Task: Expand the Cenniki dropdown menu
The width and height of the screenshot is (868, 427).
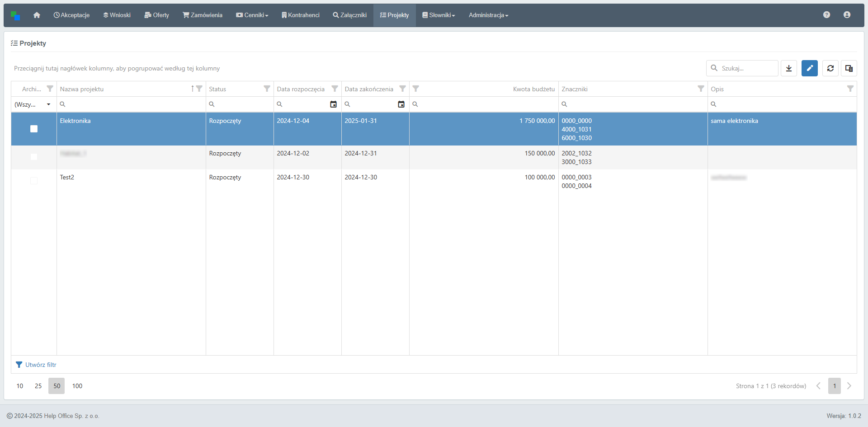Action: tap(252, 15)
